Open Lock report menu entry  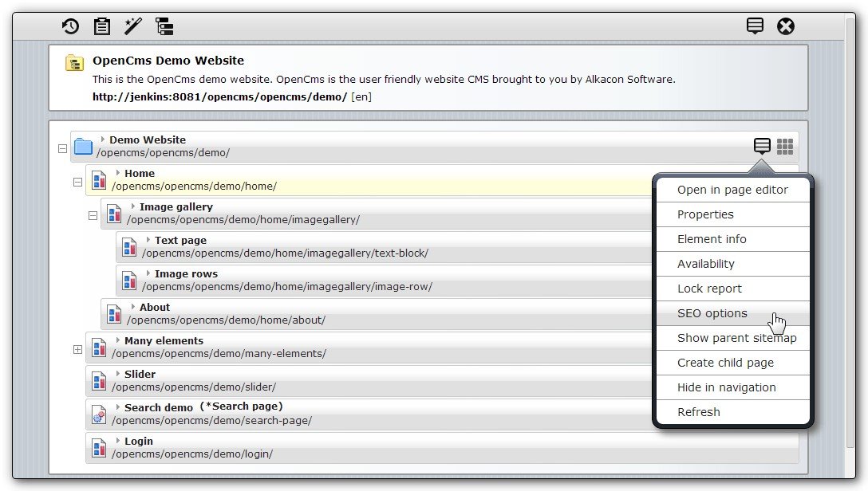733,289
